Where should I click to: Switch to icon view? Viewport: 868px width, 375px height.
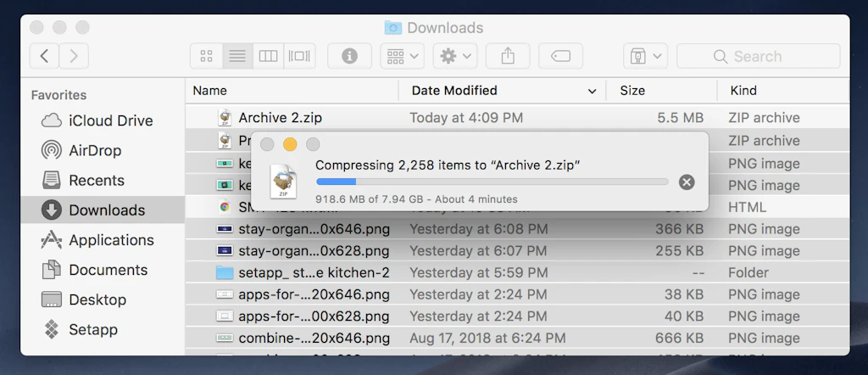click(x=207, y=56)
